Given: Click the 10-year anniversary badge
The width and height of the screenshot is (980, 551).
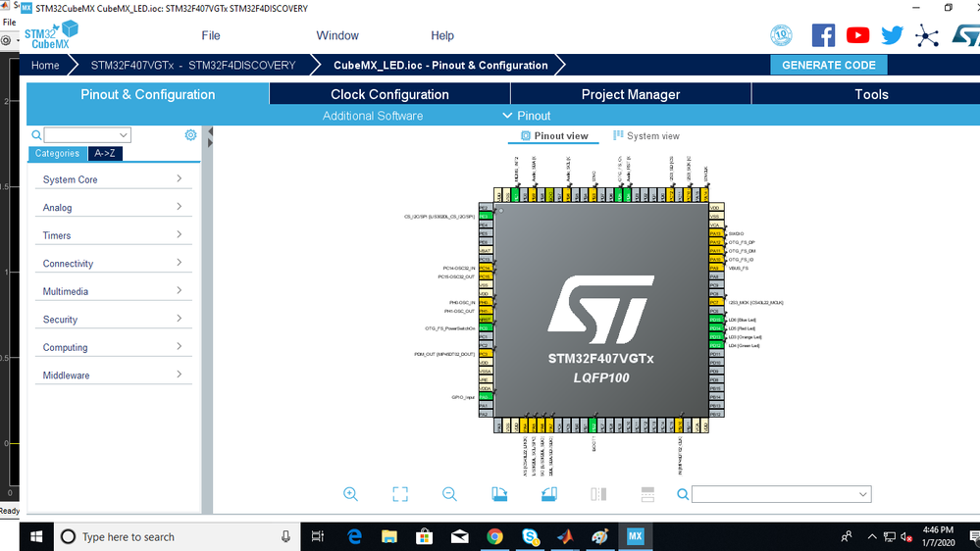Looking at the screenshot, I should point(781,35).
